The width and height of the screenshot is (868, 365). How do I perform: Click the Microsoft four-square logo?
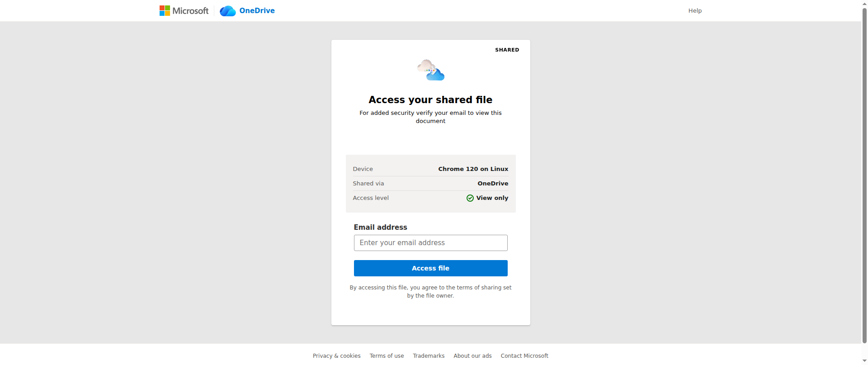point(165,10)
